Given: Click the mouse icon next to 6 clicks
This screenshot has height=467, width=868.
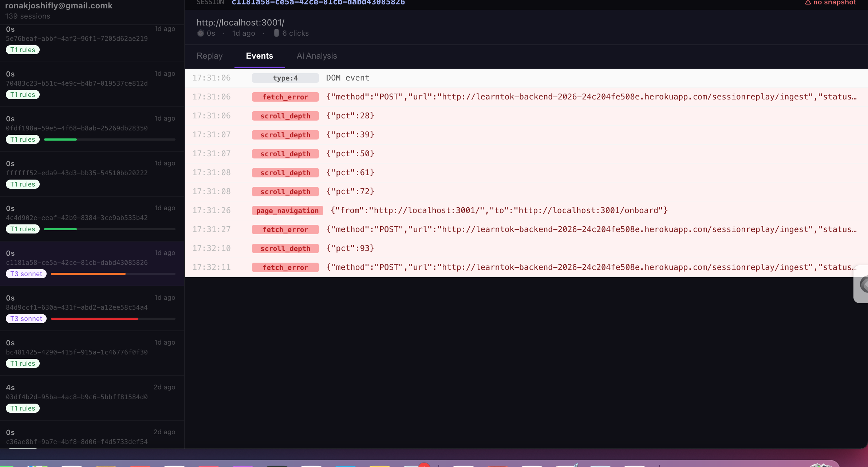Looking at the screenshot, I should tap(276, 33).
